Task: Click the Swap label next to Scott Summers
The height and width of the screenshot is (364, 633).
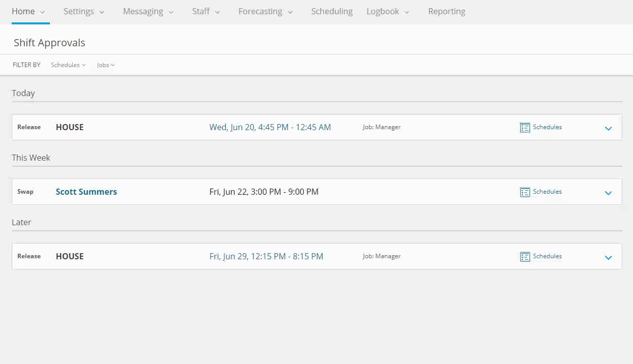Action: pos(25,192)
